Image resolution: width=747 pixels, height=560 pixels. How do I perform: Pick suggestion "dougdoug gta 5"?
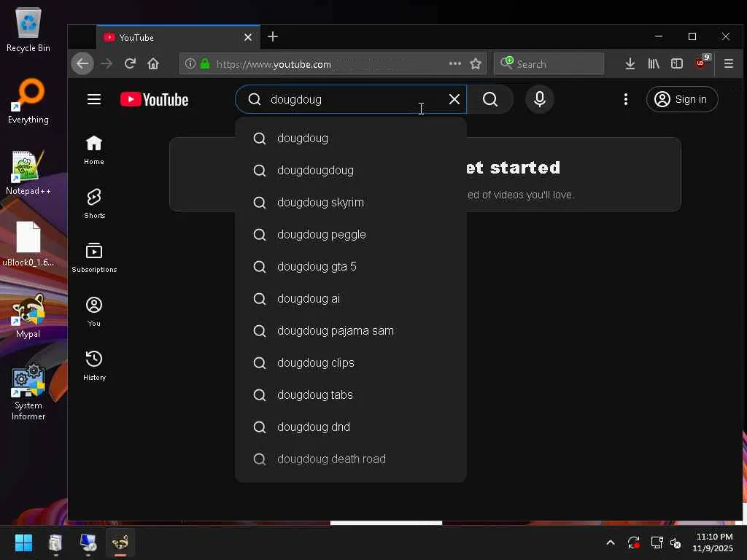click(351, 266)
